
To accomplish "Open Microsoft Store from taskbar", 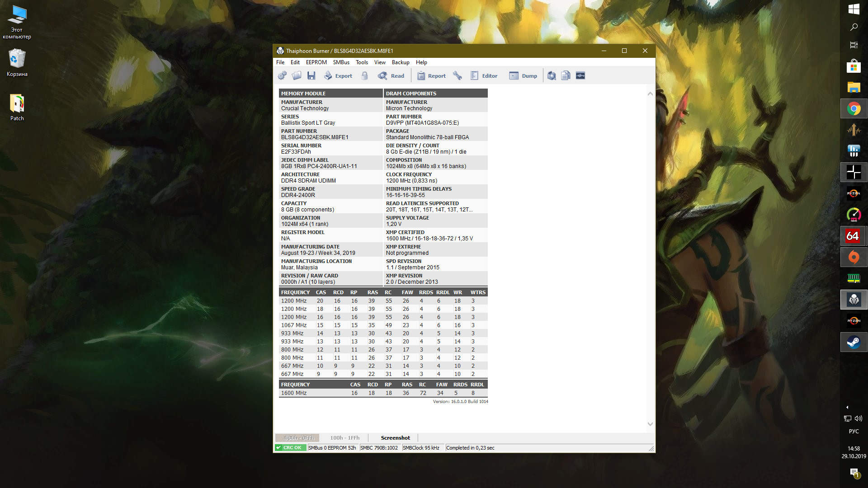I will (x=854, y=66).
